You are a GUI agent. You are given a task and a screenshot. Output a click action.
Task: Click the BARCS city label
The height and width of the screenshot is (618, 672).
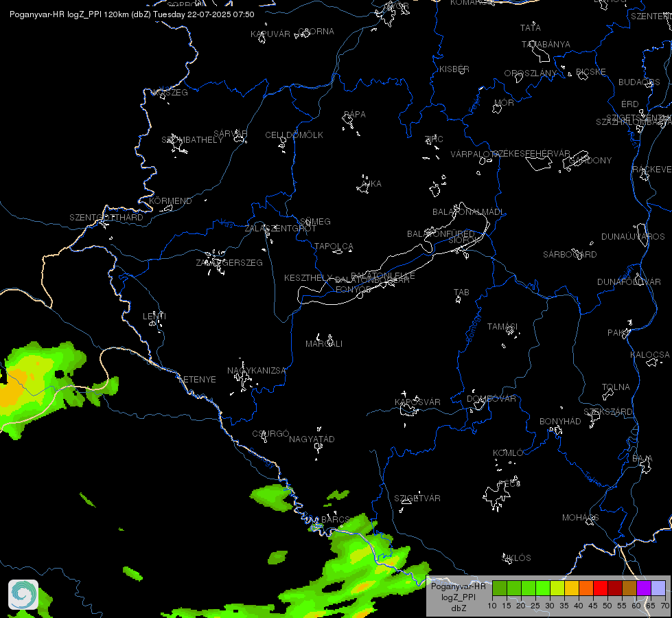(x=335, y=519)
